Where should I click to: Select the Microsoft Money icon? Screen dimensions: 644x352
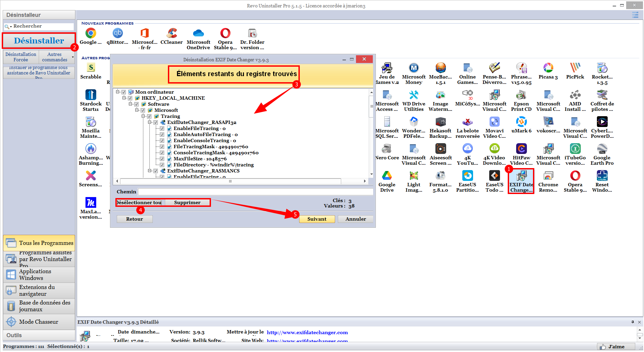coord(414,68)
